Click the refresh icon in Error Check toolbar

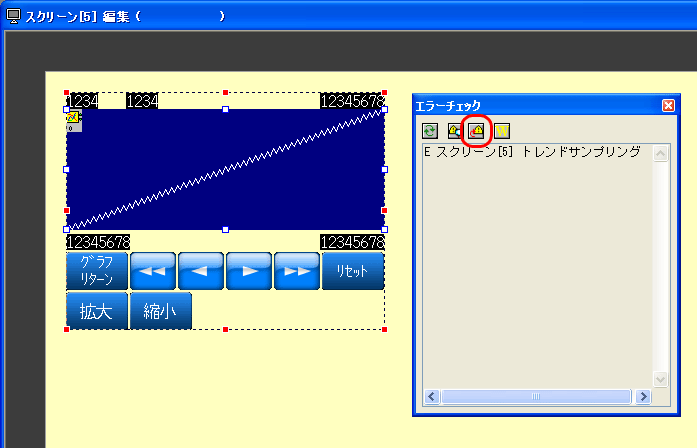click(430, 130)
